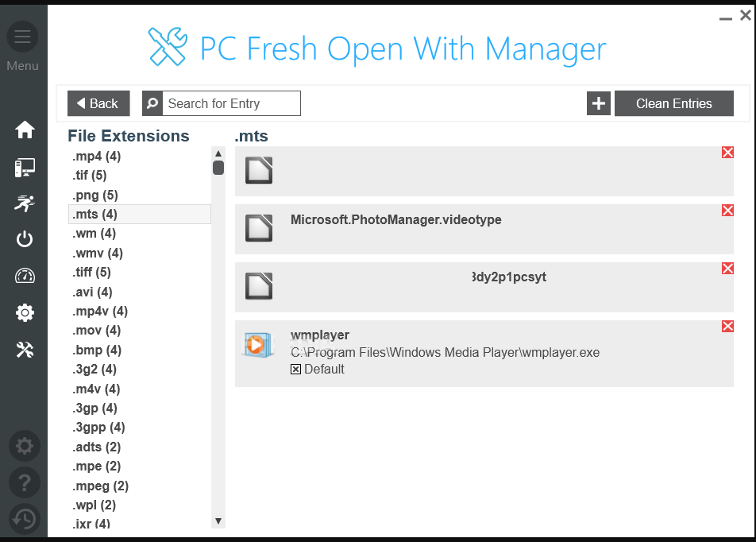
Task: Click the scroll up arrow of extensions list
Action: pyautogui.click(x=218, y=153)
